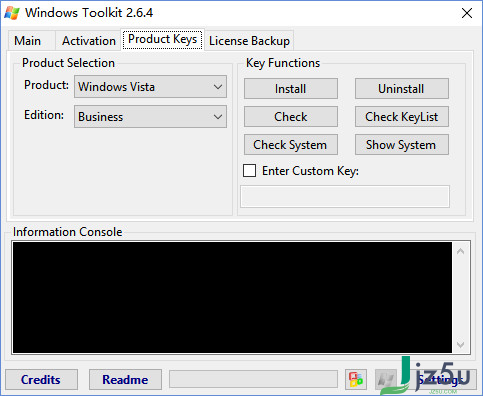Open the Activation tab
The height and width of the screenshot is (396, 483).
click(x=89, y=41)
